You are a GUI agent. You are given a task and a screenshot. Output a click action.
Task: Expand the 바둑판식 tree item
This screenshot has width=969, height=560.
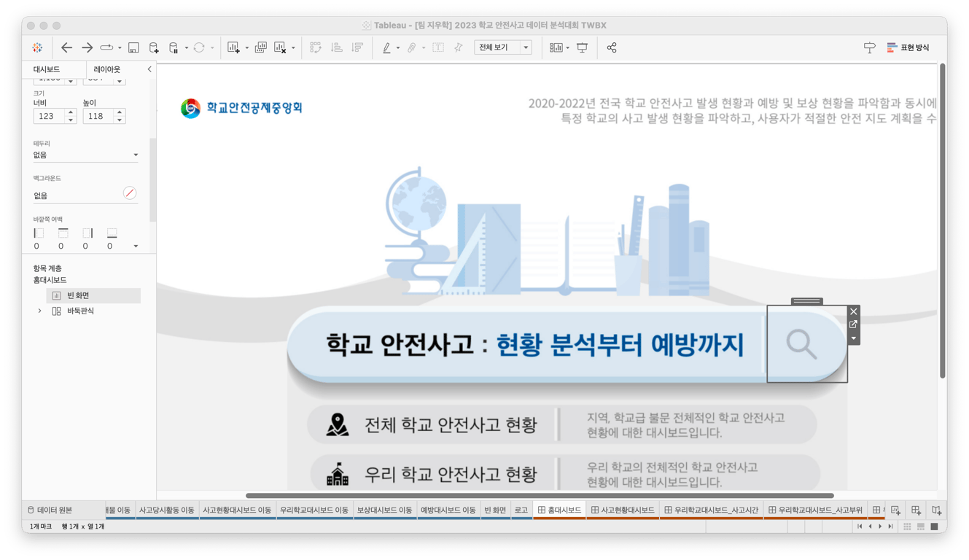point(40,310)
